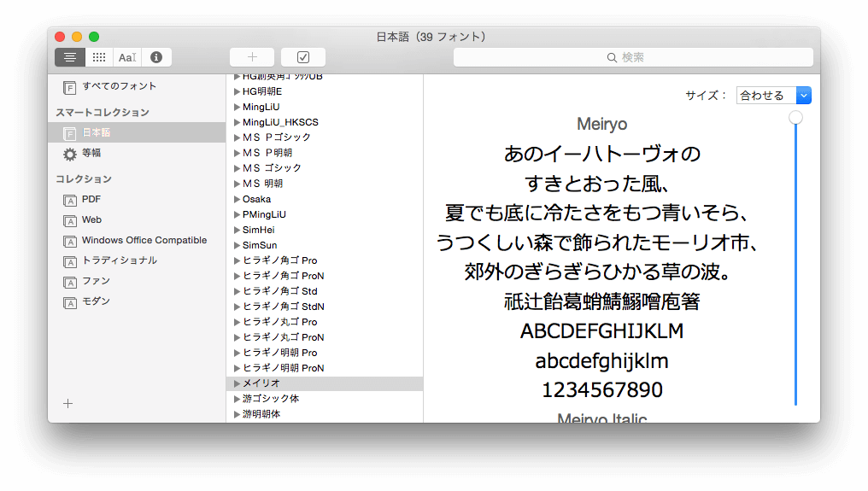
Task: Expand the Osaka font family
Action: [237, 199]
